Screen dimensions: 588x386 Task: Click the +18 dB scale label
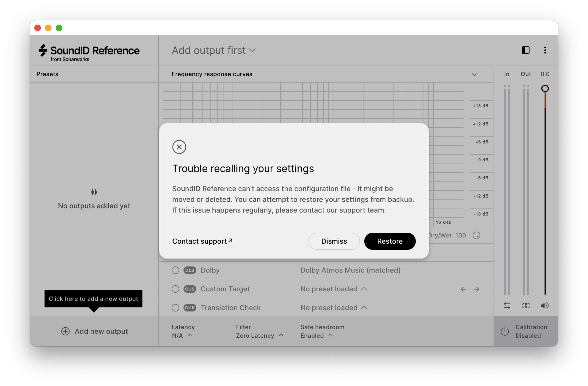pos(480,106)
